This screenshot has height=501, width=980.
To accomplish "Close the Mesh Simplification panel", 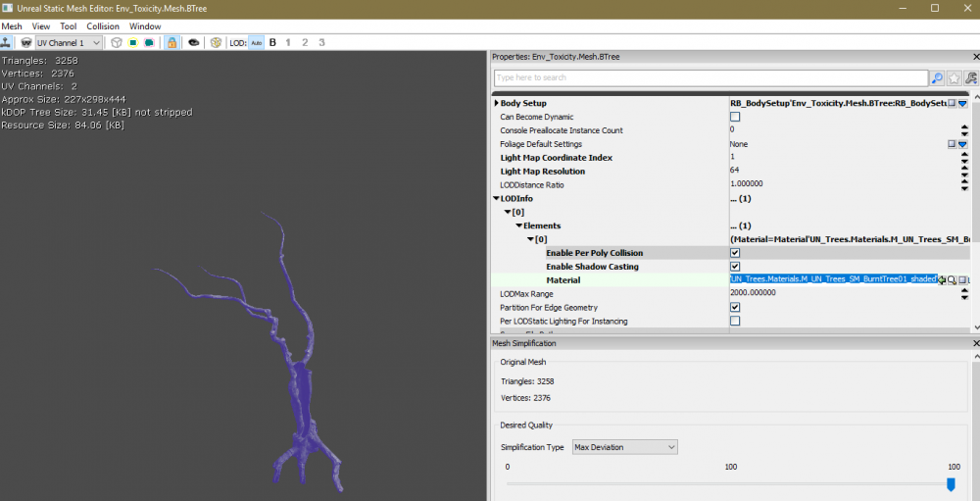I will (x=976, y=343).
